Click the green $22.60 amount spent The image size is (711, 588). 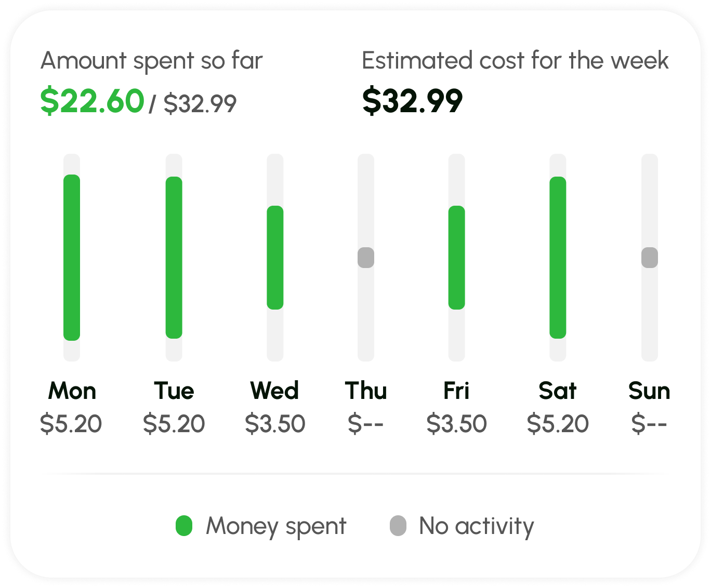[x=92, y=101]
